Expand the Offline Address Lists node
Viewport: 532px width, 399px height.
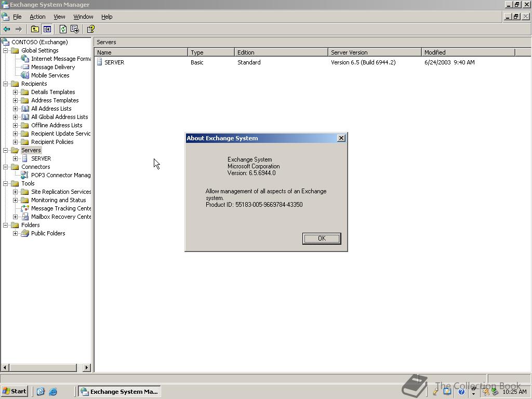15,125
